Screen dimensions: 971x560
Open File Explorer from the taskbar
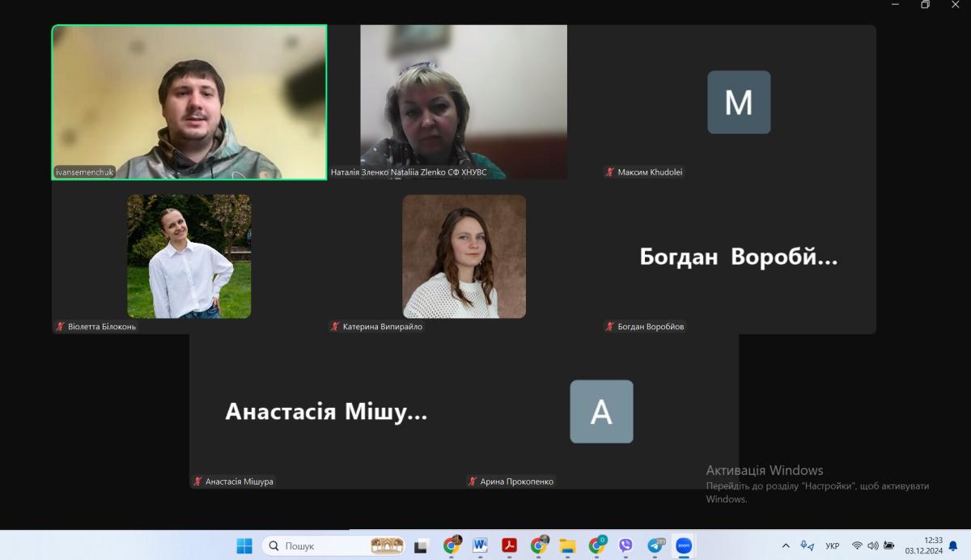pyautogui.click(x=567, y=546)
